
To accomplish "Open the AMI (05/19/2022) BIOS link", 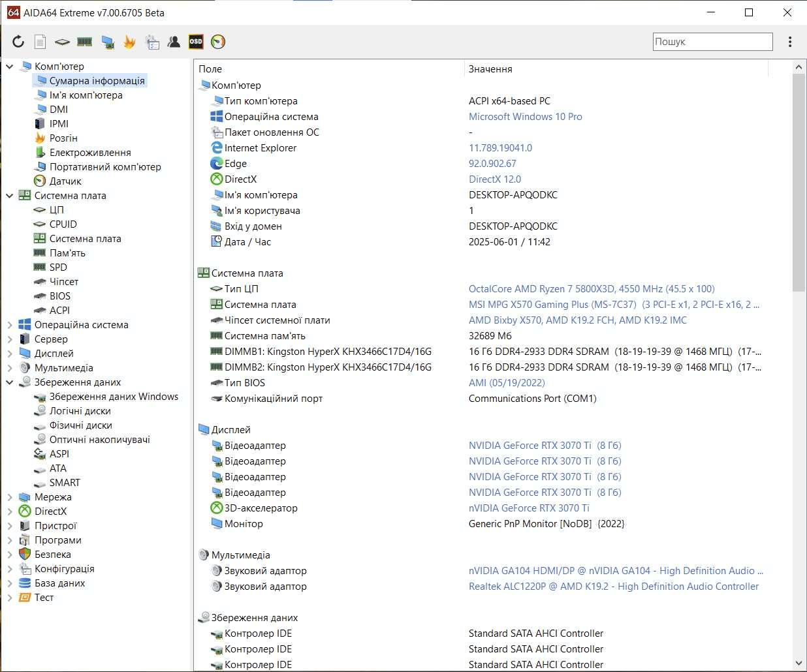I will pyautogui.click(x=507, y=382).
